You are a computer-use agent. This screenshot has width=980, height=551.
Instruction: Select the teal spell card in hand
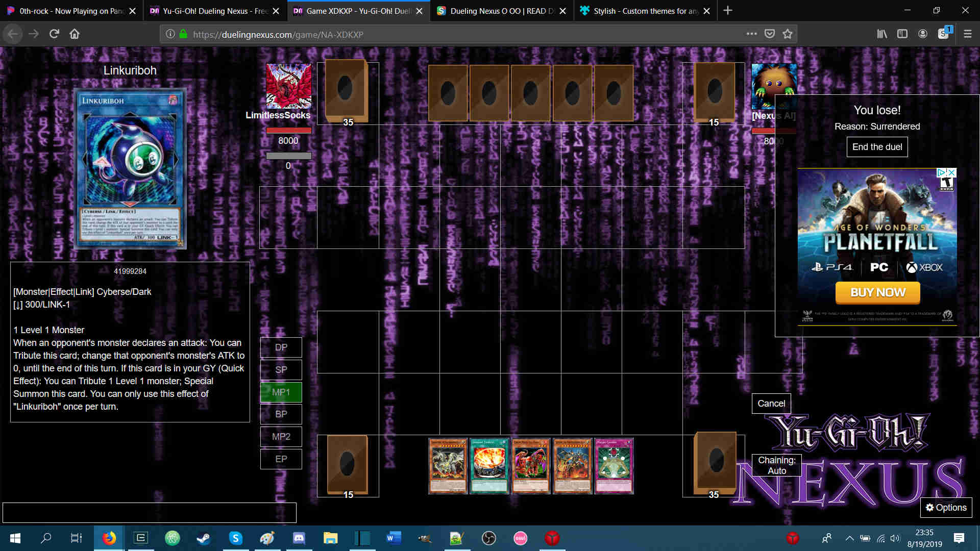click(x=489, y=466)
